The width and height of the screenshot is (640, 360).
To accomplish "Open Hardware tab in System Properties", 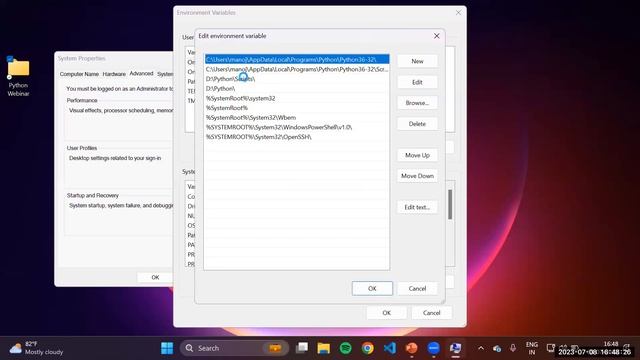I will coord(114,74).
